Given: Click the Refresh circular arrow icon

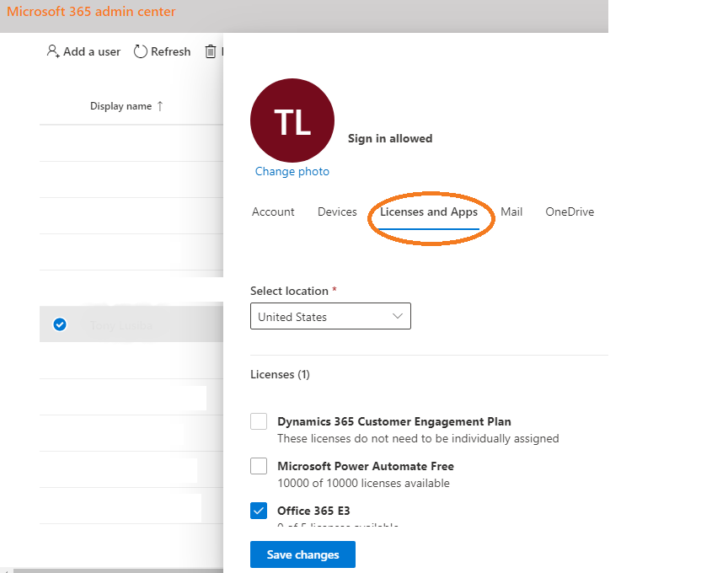Looking at the screenshot, I should click(x=140, y=51).
